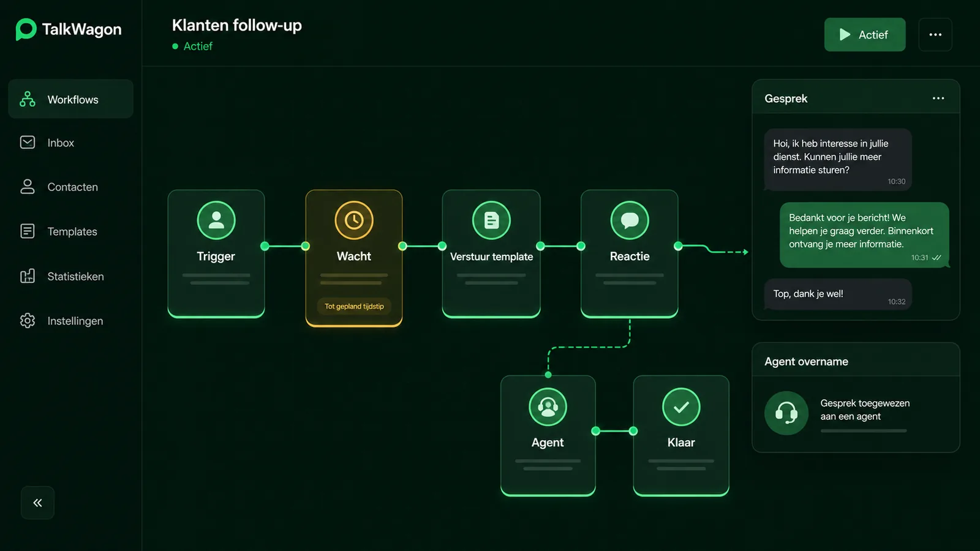Click Wacht node output connector dot
Viewport: 980px width, 551px height.
pyautogui.click(x=402, y=246)
